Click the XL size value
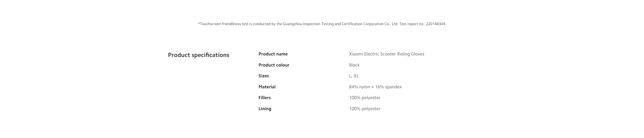 click(x=356, y=76)
